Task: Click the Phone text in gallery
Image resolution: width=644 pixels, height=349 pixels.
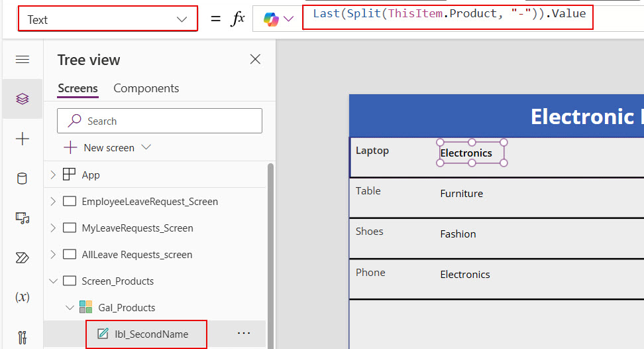Action: tap(370, 273)
